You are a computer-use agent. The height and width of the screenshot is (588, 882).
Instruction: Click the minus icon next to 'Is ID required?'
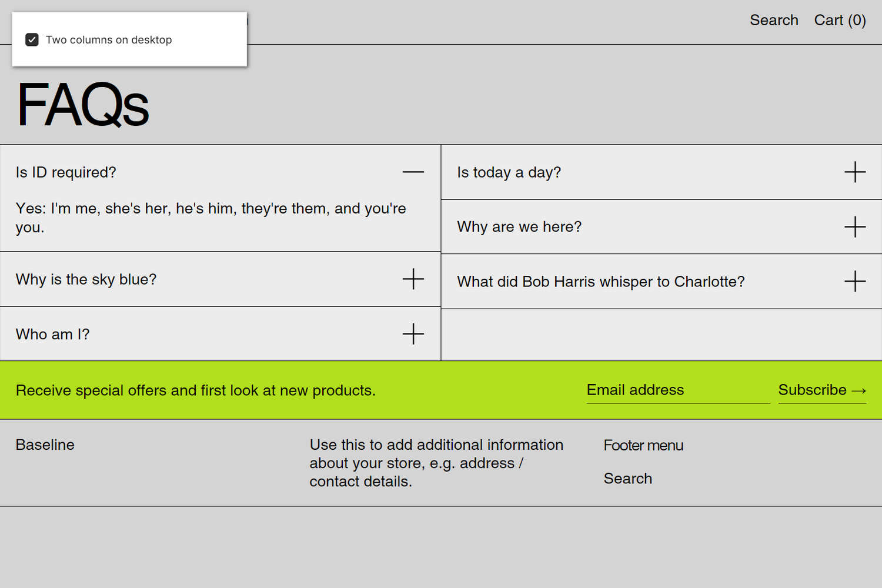coord(413,172)
